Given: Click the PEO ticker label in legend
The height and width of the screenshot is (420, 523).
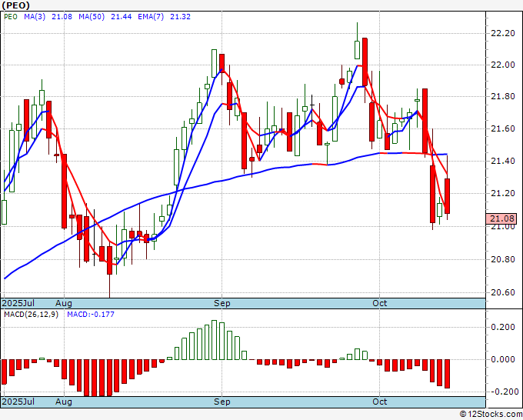Looking at the screenshot, I should pos(10,17).
